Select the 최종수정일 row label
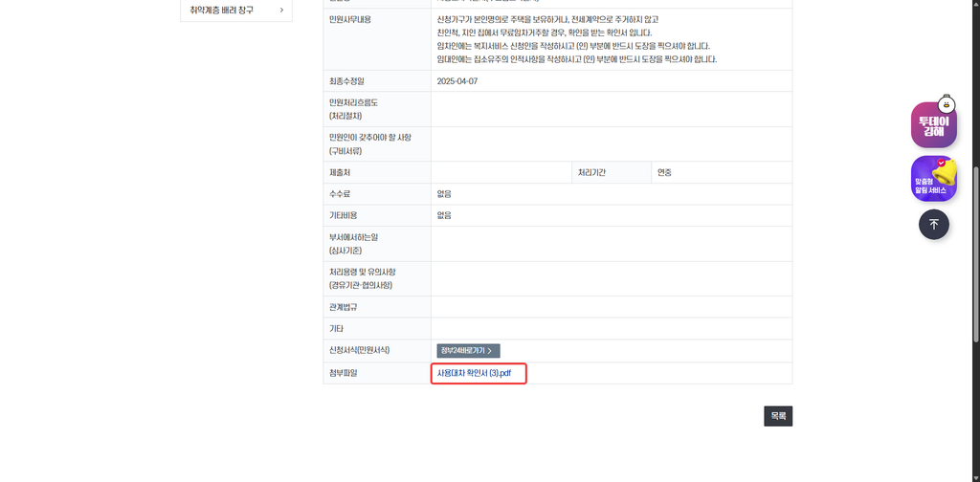This screenshot has height=482, width=980. pyautogui.click(x=346, y=81)
